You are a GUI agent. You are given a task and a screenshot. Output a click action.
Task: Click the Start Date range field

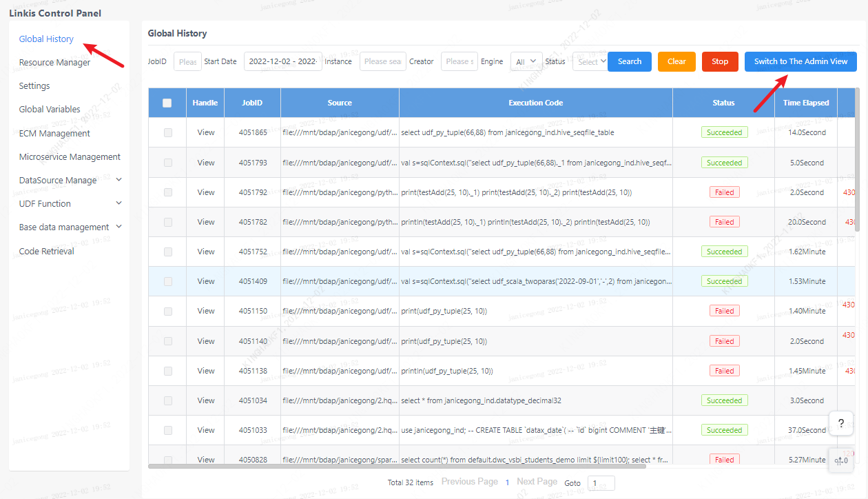283,61
